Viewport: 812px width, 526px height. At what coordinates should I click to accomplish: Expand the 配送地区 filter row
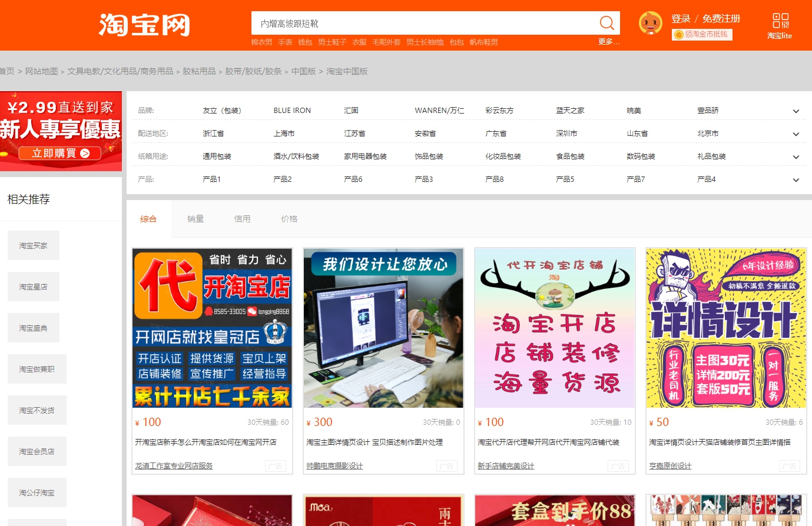pos(796,134)
